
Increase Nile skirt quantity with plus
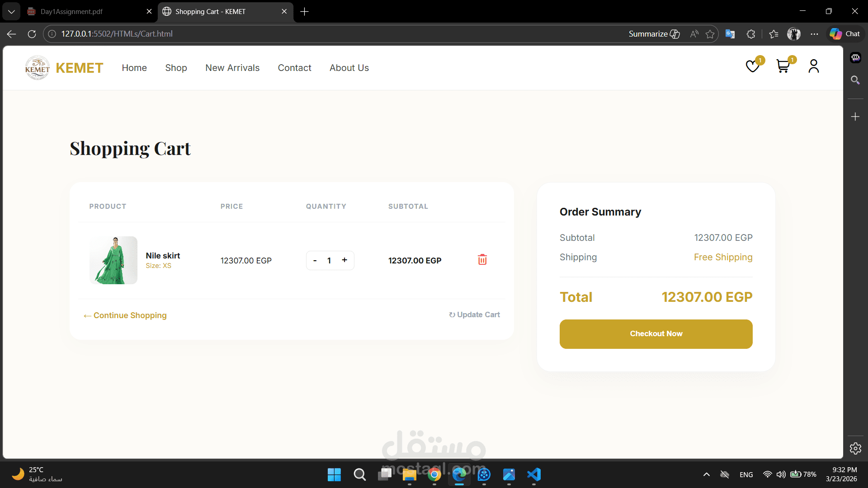coord(344,260)
